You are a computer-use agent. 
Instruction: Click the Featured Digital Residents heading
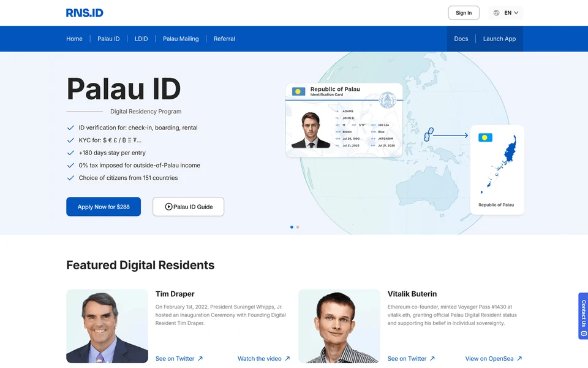(x=140, y=265)
